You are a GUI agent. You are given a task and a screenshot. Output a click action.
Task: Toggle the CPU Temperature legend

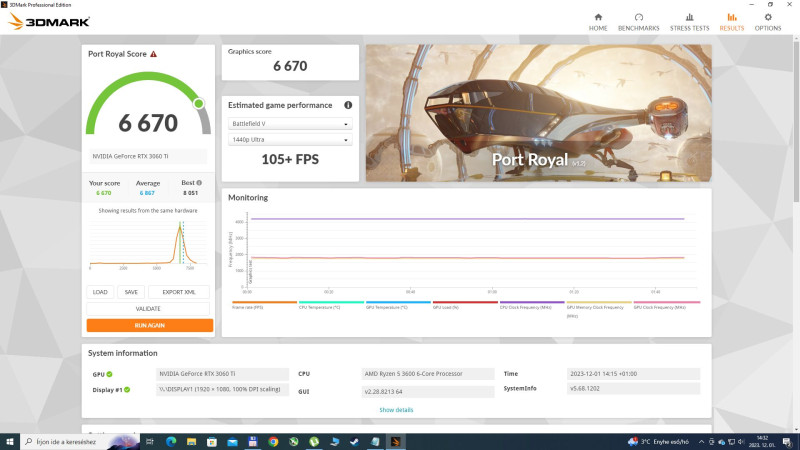(x=331, y=305)
